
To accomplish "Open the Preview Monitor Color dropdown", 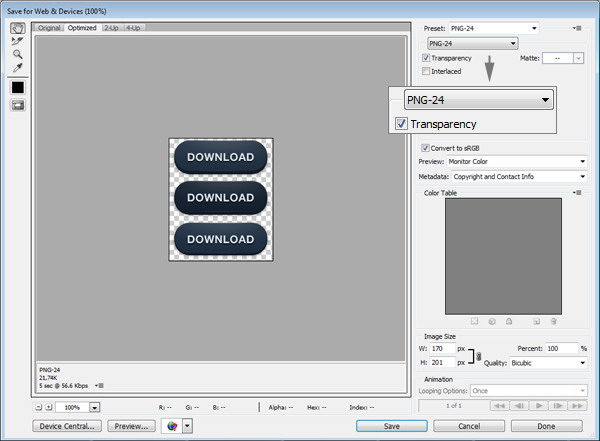I will [x=517, y=161].
